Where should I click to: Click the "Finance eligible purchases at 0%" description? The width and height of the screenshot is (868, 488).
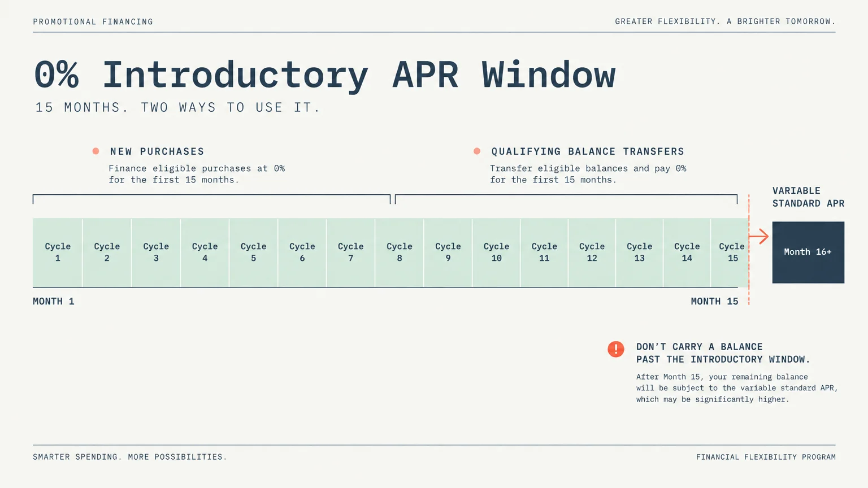point(197,174)
